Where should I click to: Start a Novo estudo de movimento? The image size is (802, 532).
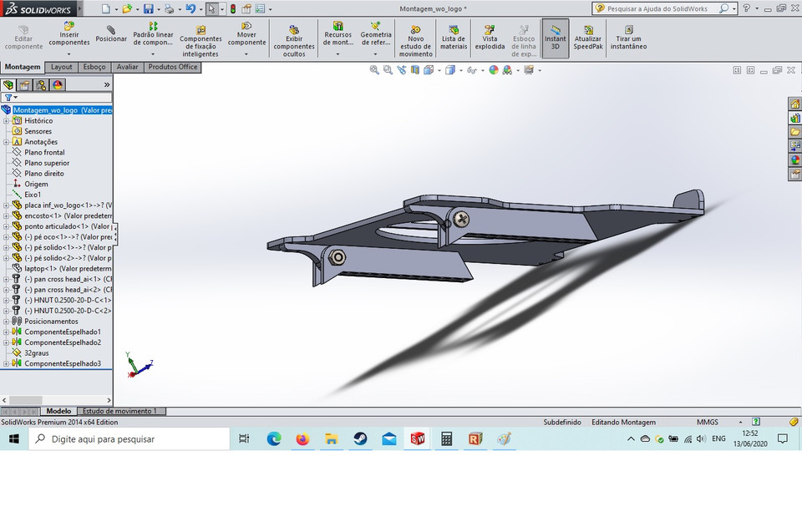pos(417,38)
